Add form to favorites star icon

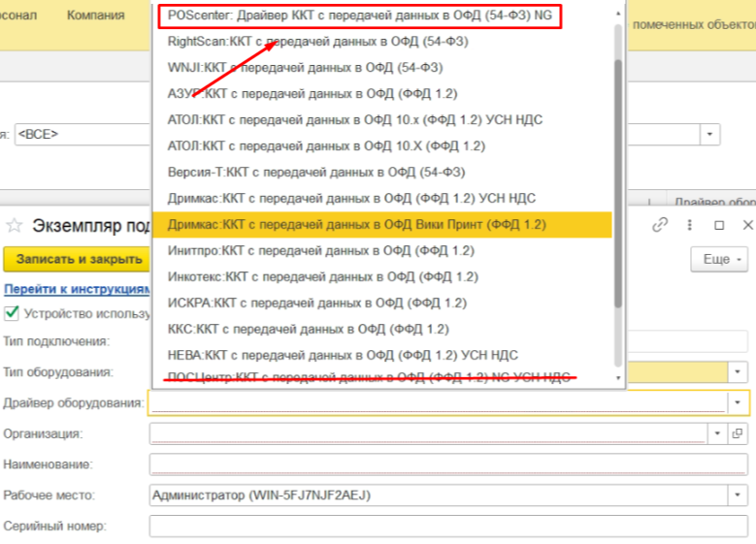[15, 225]
